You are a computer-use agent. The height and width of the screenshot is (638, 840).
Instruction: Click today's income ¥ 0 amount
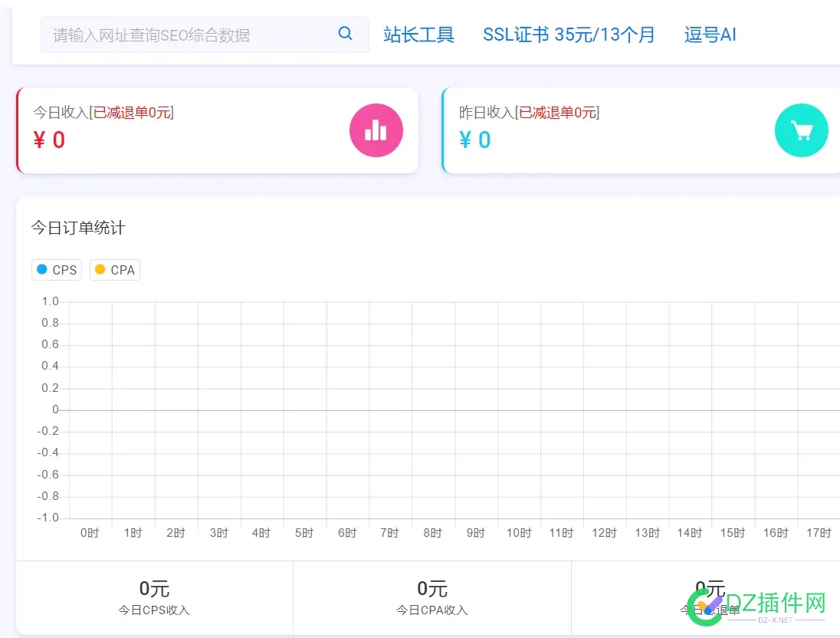[49, 140]
